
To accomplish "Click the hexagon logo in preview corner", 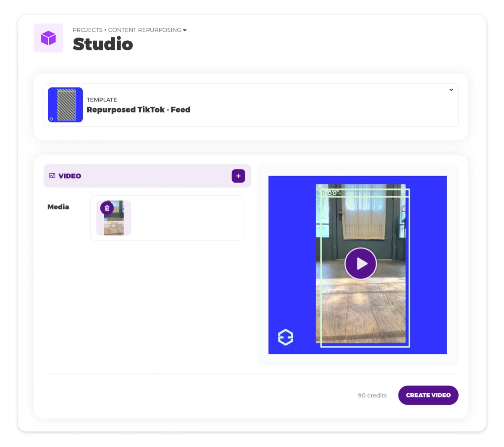I will 286,337.
